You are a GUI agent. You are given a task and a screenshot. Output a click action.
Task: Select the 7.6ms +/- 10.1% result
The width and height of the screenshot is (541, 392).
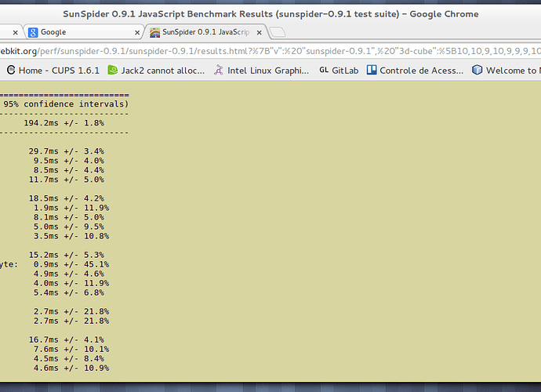71,349
